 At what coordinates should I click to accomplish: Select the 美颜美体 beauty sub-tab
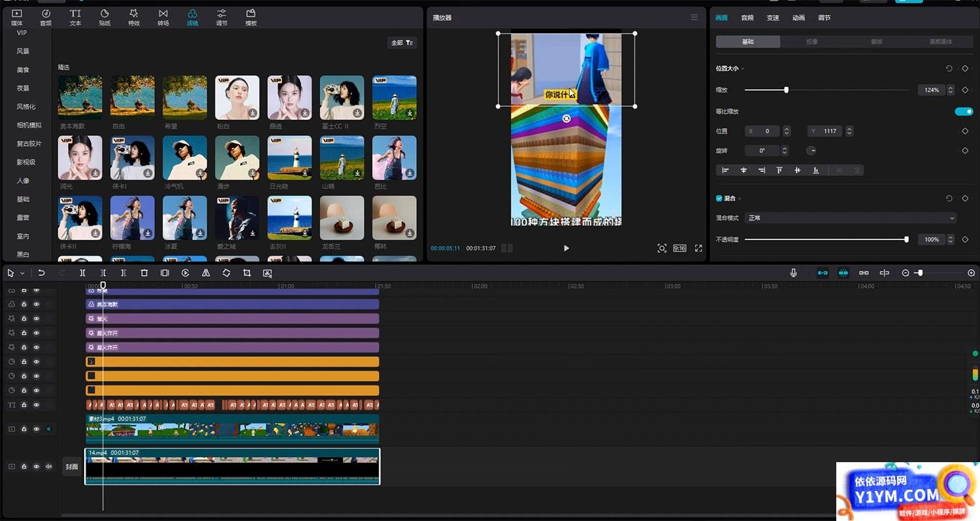pos(941,41)
